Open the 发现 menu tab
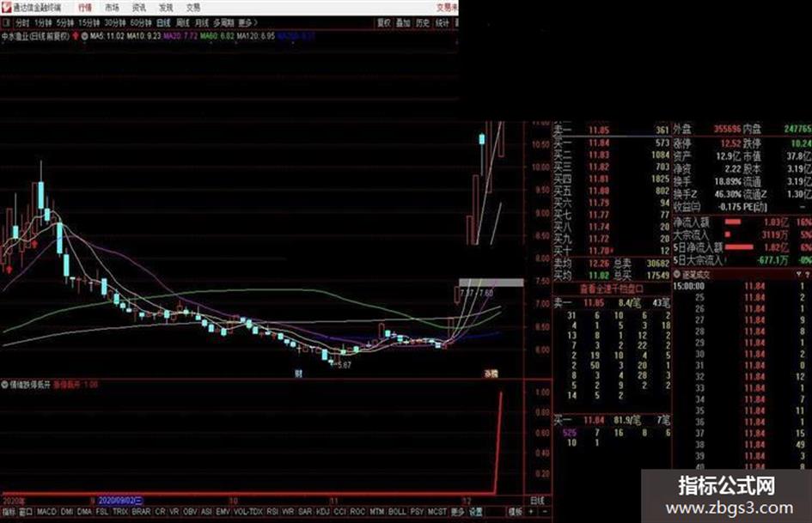812x523 pixels. click(166, 8)
